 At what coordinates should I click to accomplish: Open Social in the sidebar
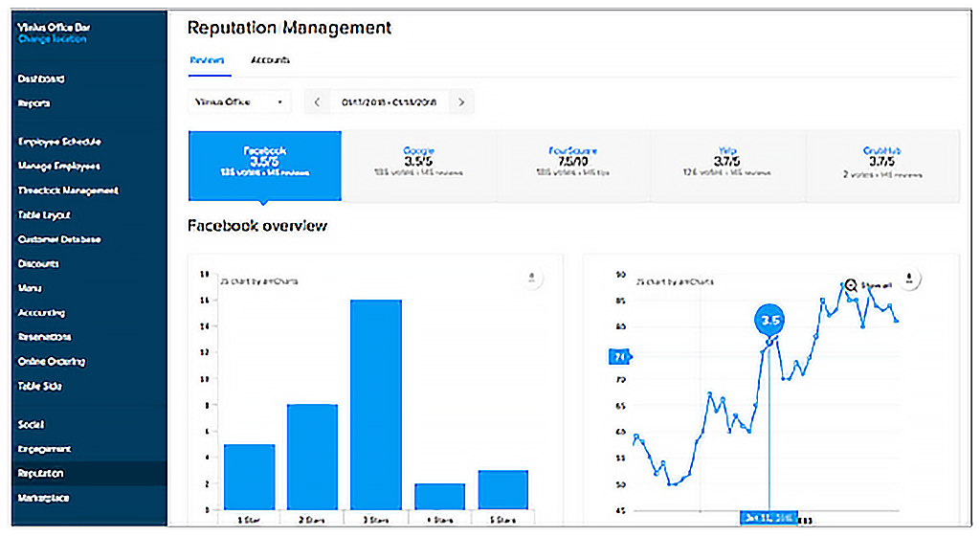pos(32,424)
